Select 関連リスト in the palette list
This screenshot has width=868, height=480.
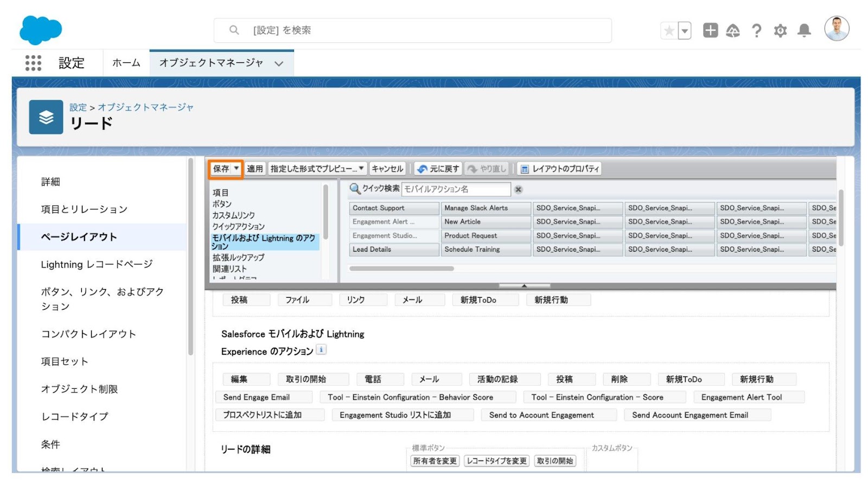[229, 269]
